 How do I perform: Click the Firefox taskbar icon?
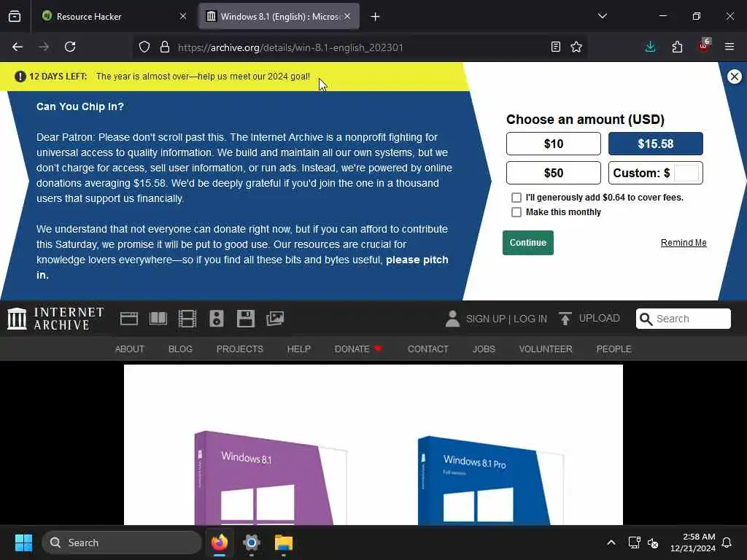pyautogui.click(x=220, y=542)
